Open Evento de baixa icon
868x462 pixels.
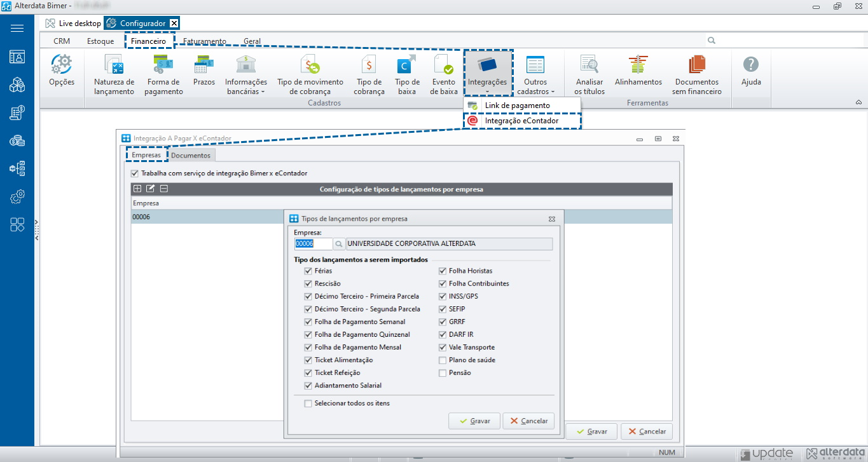point(444,74)
